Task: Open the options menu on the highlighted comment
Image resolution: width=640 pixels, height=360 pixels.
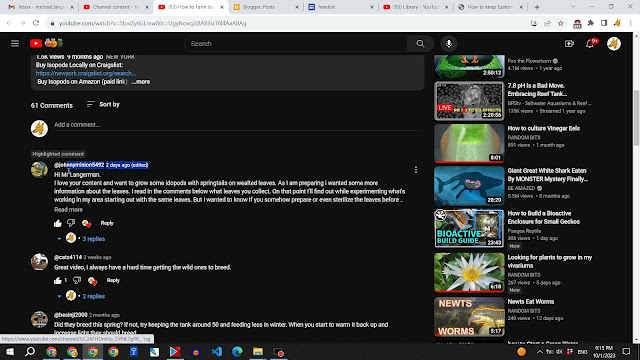Action: pos(416,170)
